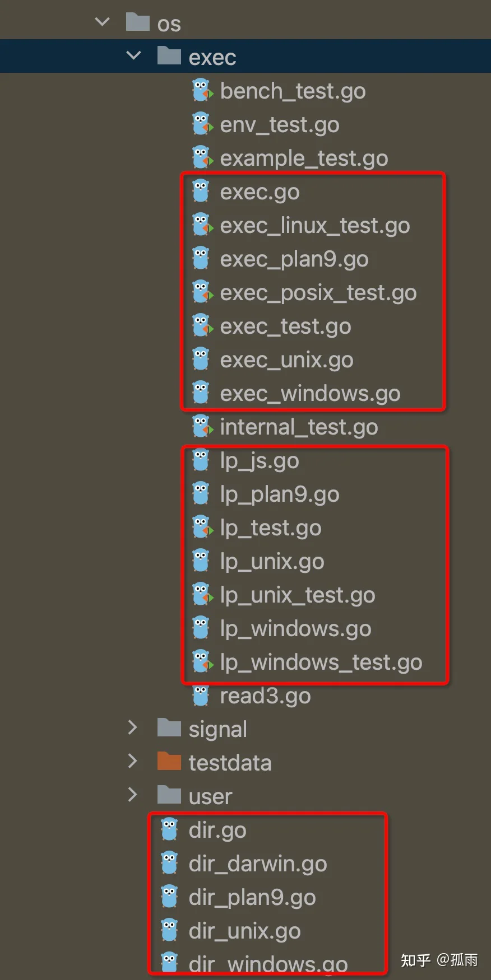Click the gopher icon for lp_js.go
Viewport: 491px width, 980px height.
tap(201, 460)
